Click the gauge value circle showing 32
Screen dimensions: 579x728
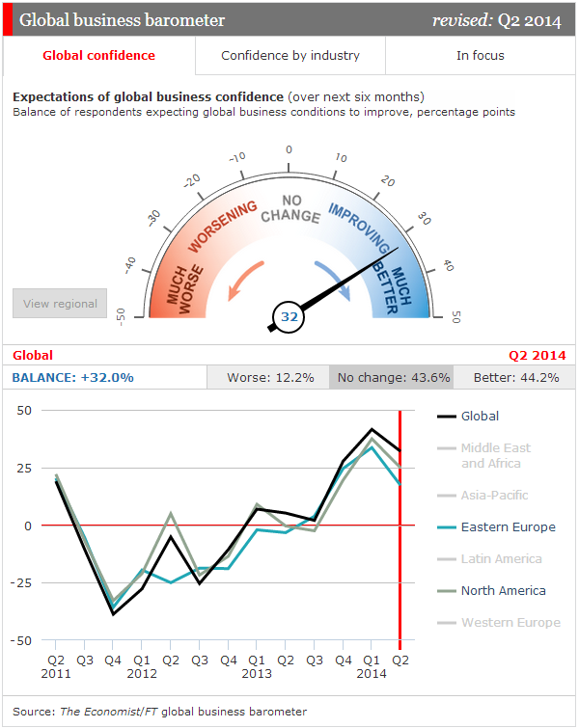[289, 316]
